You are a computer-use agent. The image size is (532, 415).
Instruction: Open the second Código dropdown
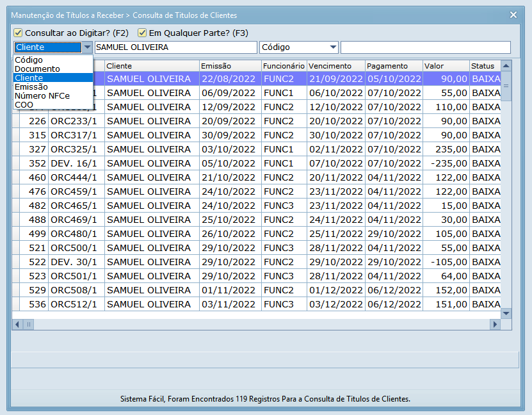[x=332, y=47]
